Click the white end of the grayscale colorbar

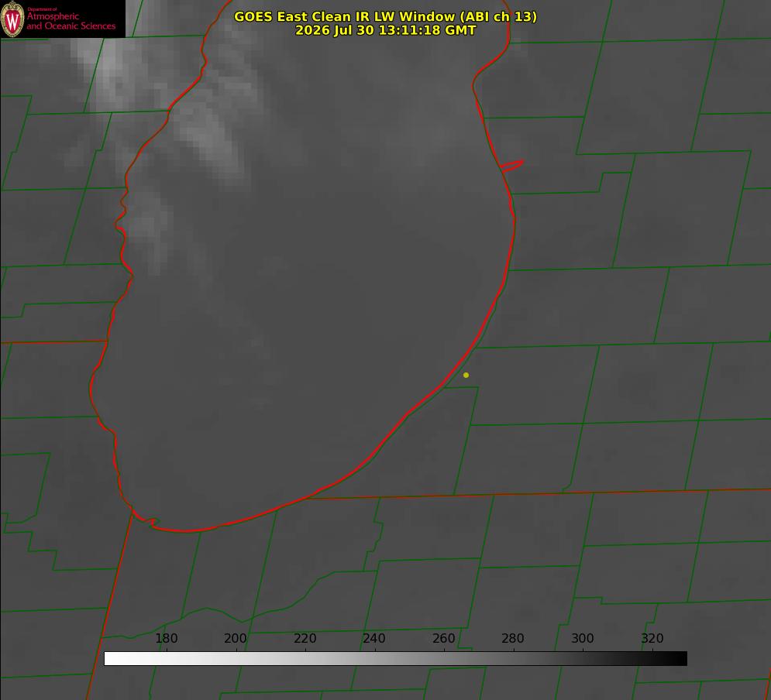(x=113, y=659)
